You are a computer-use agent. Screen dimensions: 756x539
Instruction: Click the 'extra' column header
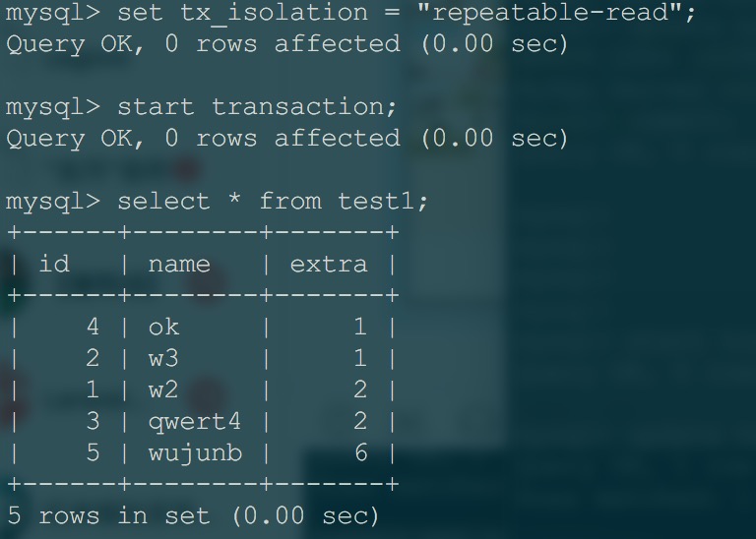point(329,265)
